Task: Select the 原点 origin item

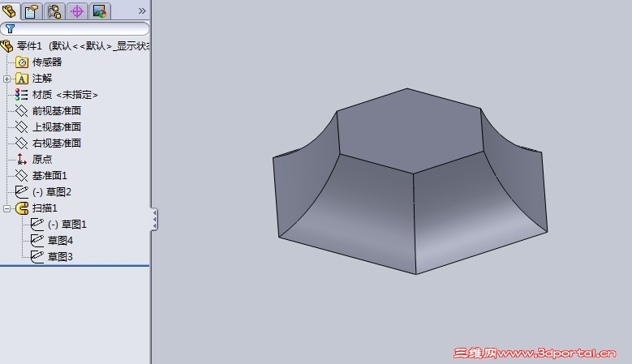Action: click(x=42, y=160)
